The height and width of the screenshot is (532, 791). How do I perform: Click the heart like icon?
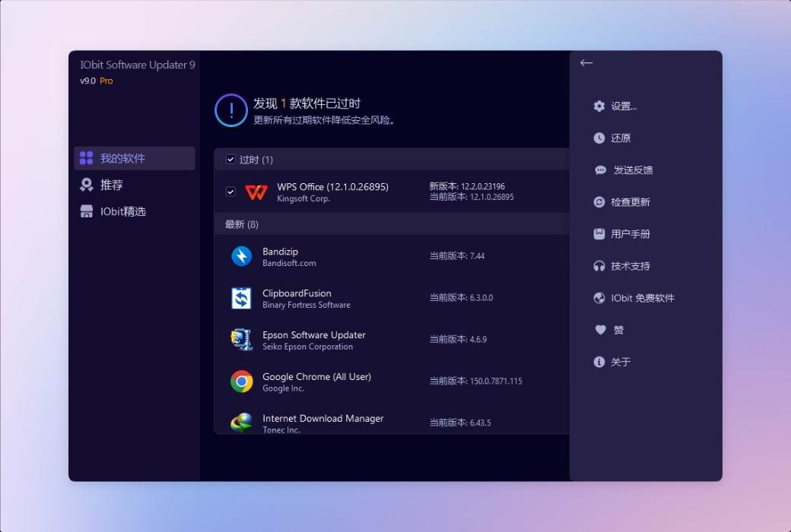(x=600, y=330)
